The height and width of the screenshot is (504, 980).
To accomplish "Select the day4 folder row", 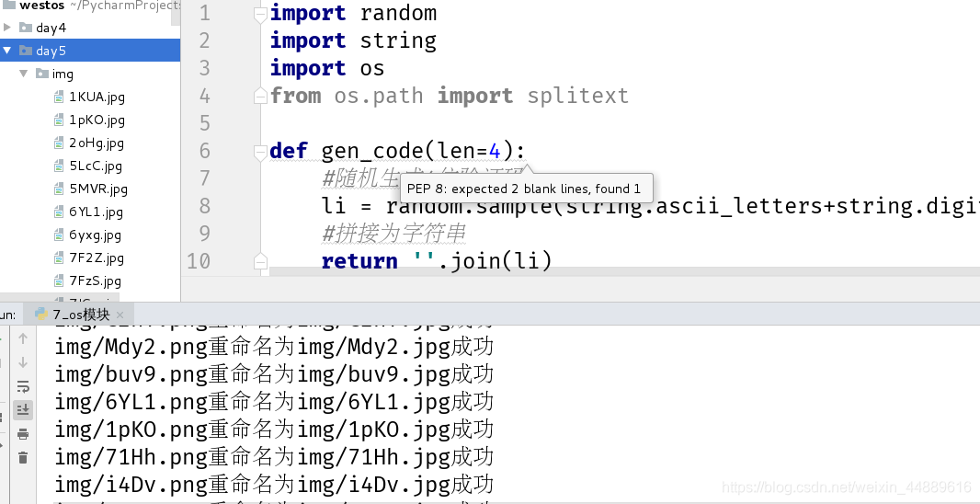I will tap(90, 28).
